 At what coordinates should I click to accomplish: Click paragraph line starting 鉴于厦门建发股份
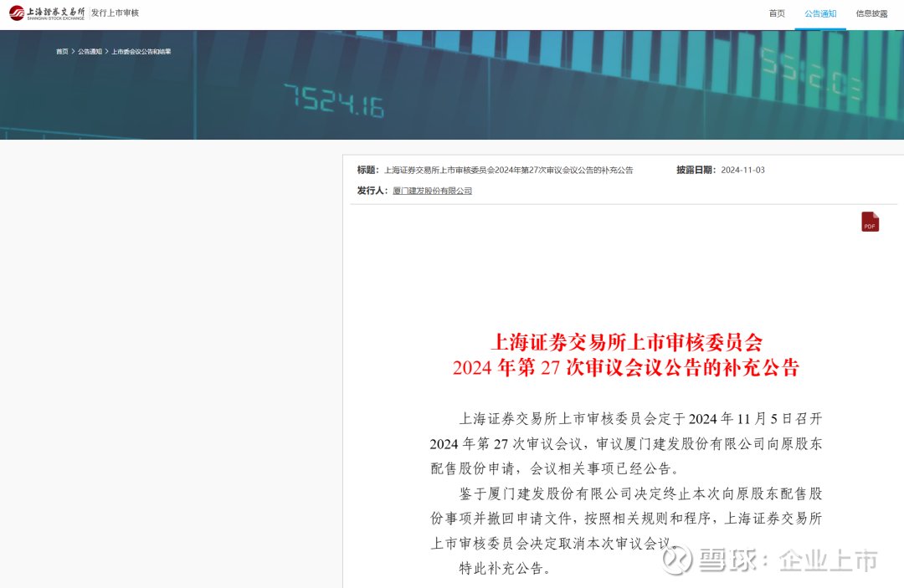pos(640,493)
